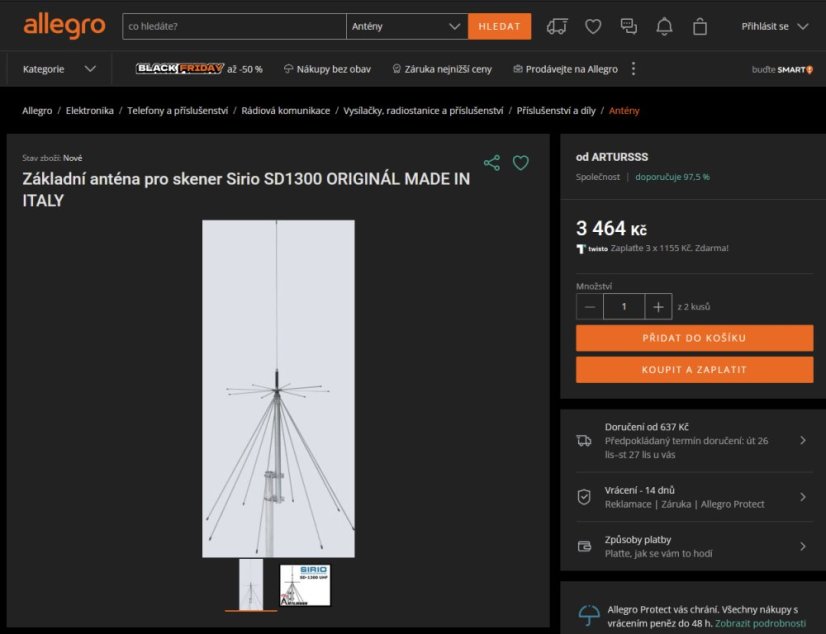Go to Elektronika breadcrumb
This screenshot has width=826, height=634.
tap(90, 111)
